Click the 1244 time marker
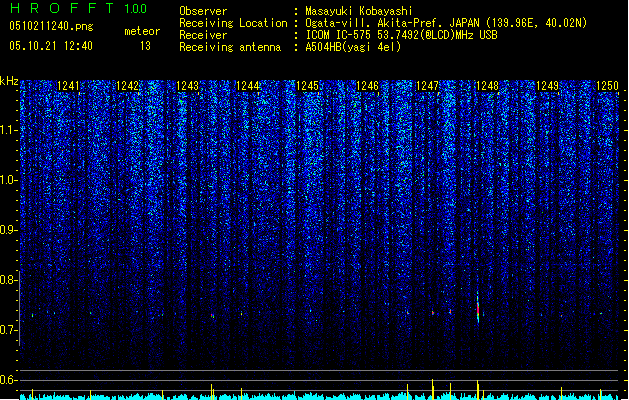Screen dimensions: 629x400 tap(248, 86)
